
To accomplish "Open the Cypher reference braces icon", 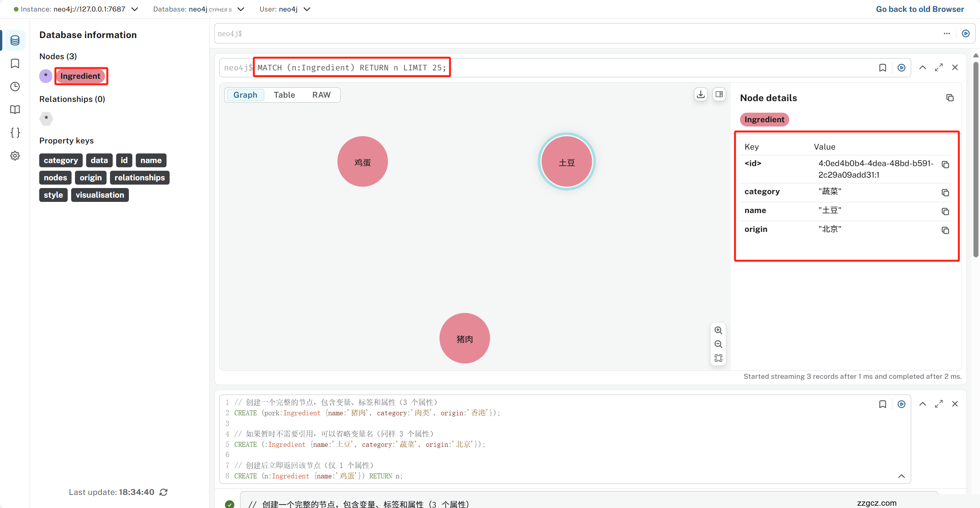I will pos(15,133).
